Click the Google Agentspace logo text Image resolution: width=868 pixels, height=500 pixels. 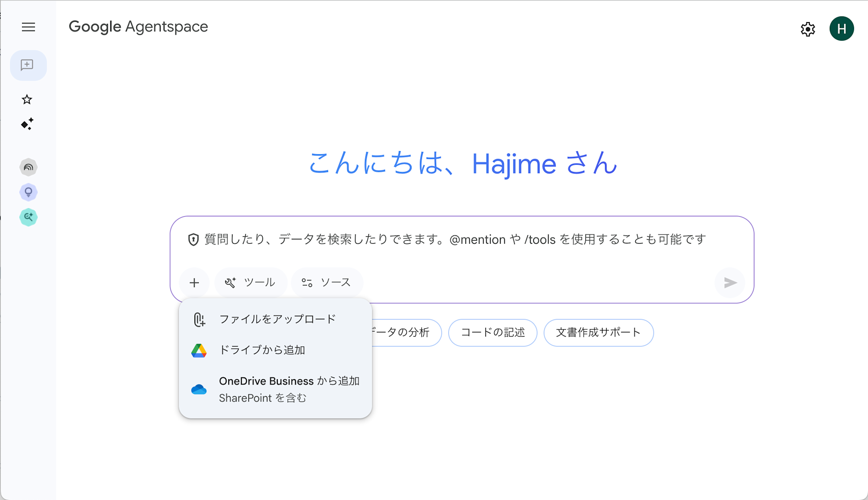click(x=138, y=27)
